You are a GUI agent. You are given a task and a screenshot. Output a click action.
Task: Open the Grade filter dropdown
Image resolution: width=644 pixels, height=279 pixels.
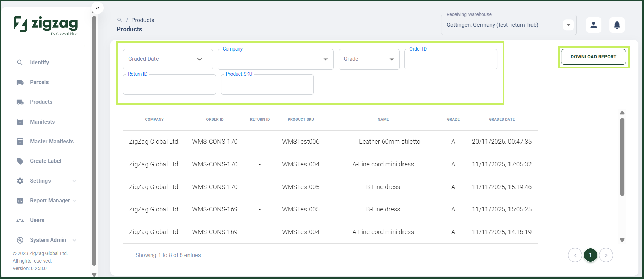369,59
